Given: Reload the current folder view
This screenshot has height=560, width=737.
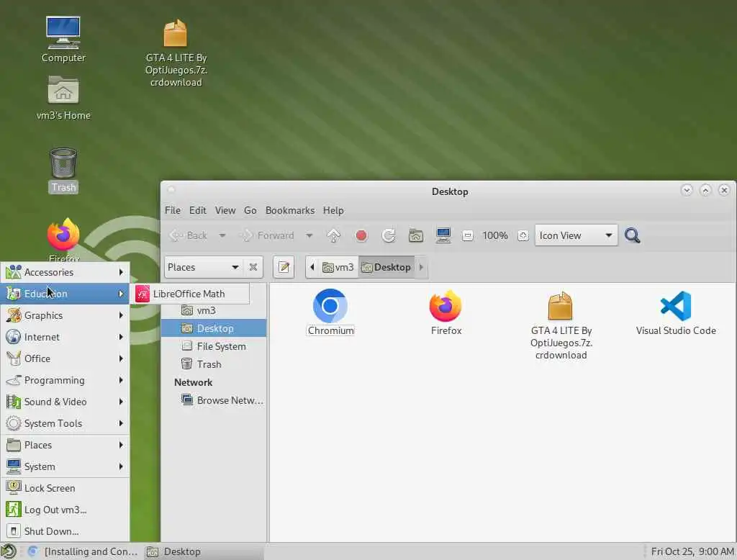Looking at the screenshot, I should (388, 235).
